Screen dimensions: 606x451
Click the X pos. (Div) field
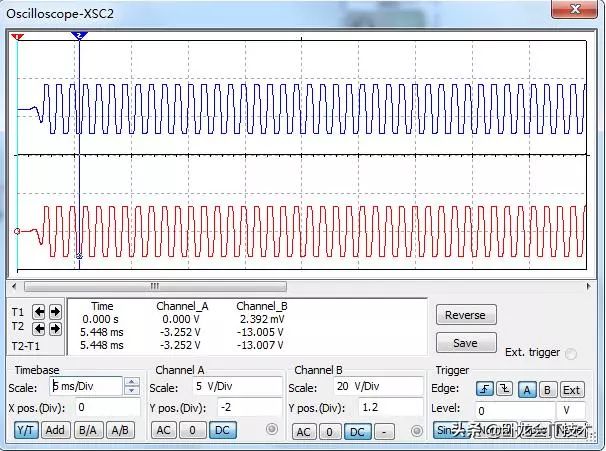pos(108,407)
